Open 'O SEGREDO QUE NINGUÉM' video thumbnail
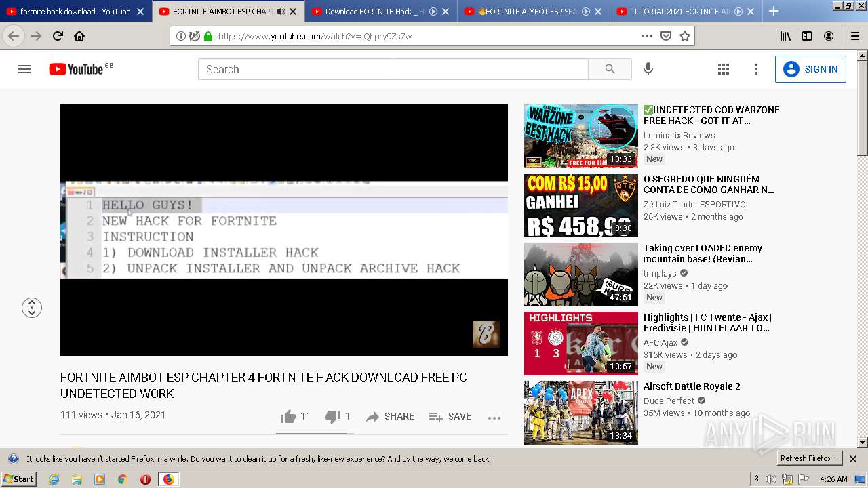The image size is (868, 488). pyautogui.click(x=581, y=205)
